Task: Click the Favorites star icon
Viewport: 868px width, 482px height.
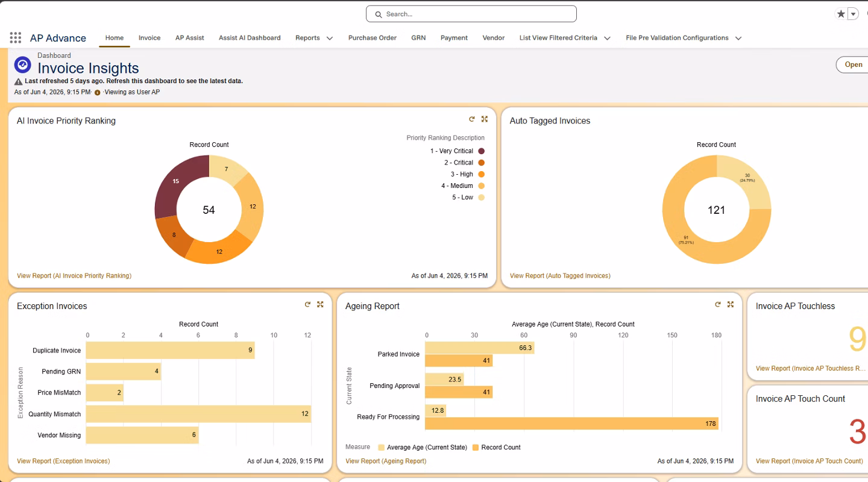Action: click(x=841, y=14)
